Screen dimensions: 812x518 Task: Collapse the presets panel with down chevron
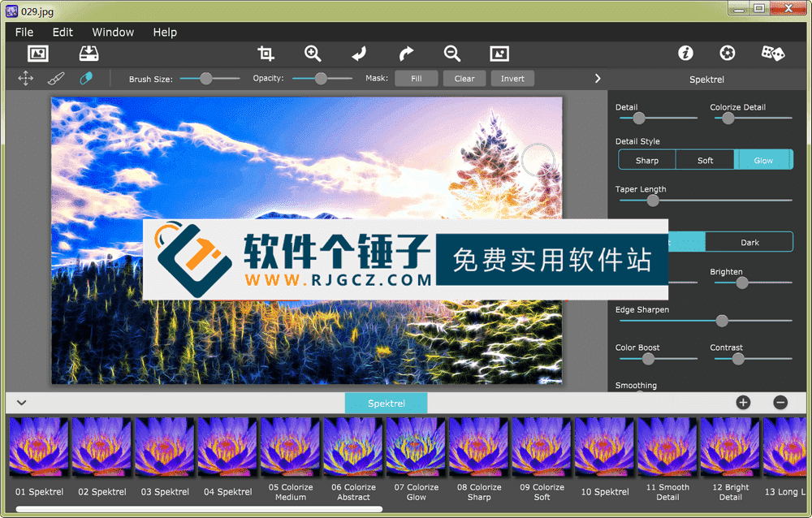(21, 402)
